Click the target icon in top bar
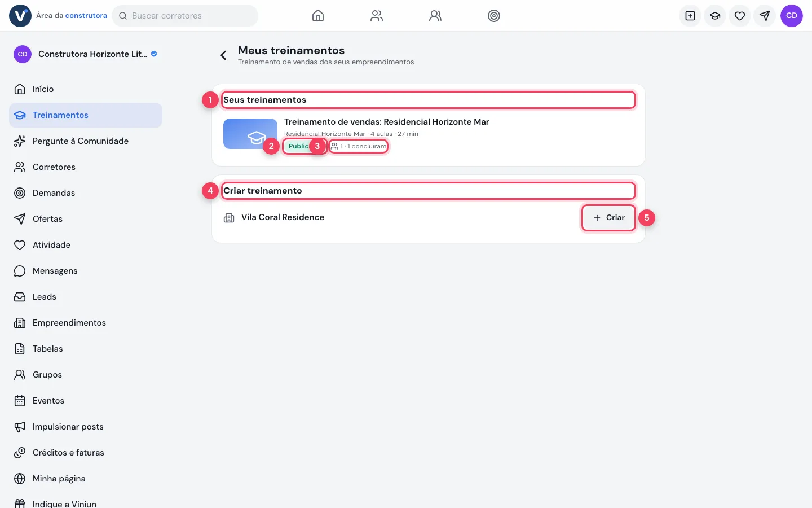Image resolution: width=812 pixels, height=508 pixels. click(494, 16)
